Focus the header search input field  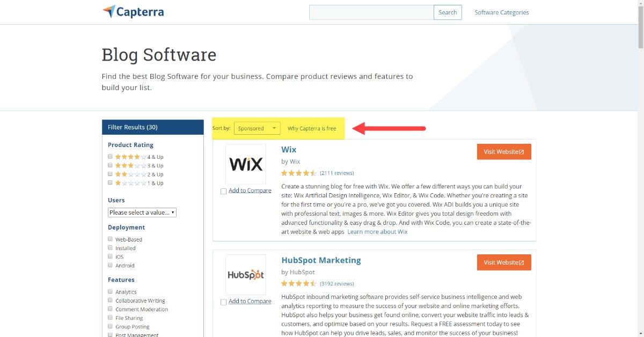[x=371, y=12]
